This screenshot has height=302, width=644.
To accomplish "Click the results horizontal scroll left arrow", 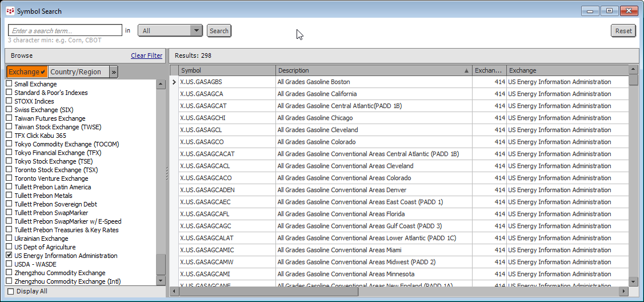I will point(174,291).
